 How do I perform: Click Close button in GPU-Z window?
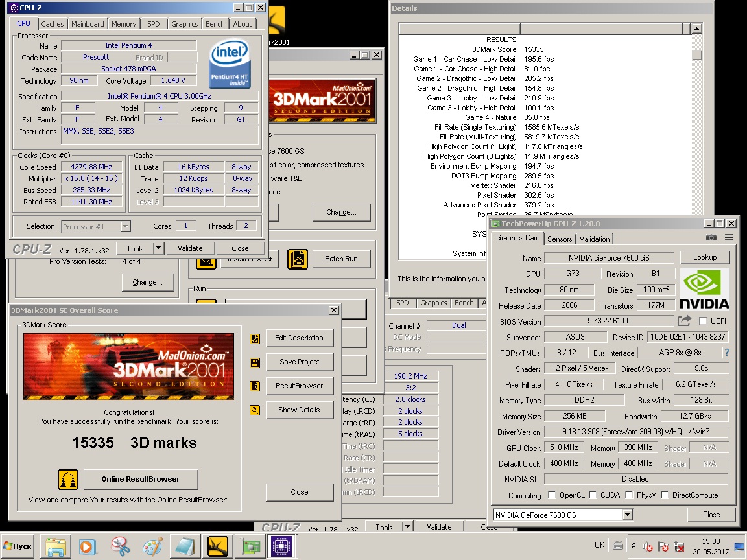point(711,514)
